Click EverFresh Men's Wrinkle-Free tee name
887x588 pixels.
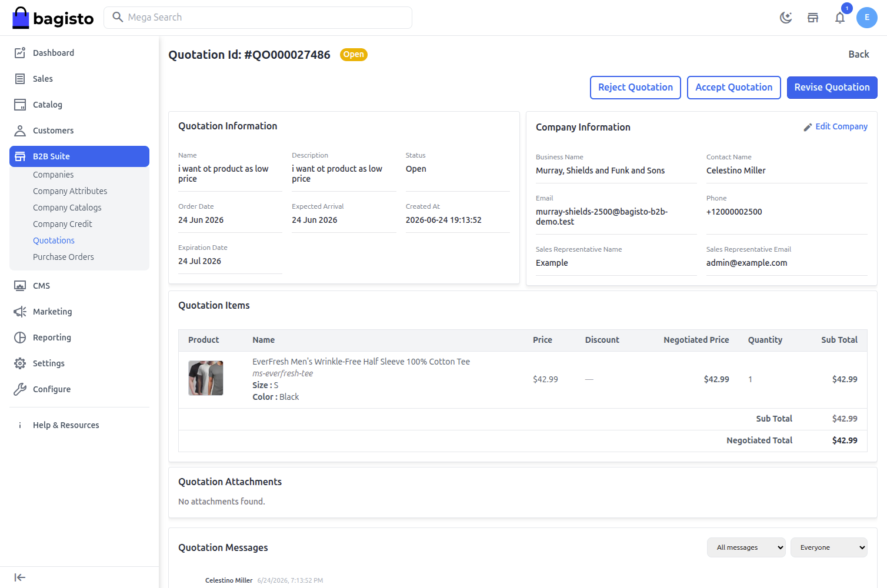click(x=361, y=362)
